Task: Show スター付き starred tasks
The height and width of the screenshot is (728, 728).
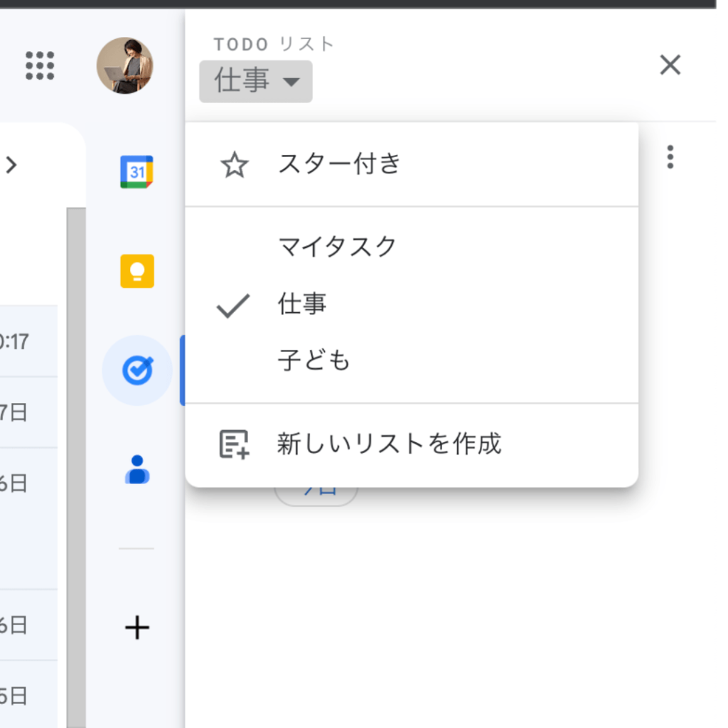Action: (340, 165)
